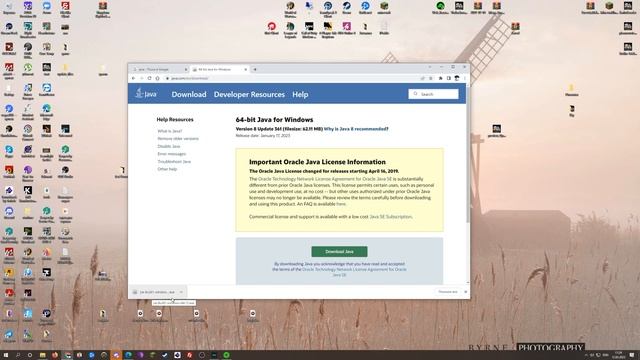Reload the page with the refresh icon

pos(149,78)
